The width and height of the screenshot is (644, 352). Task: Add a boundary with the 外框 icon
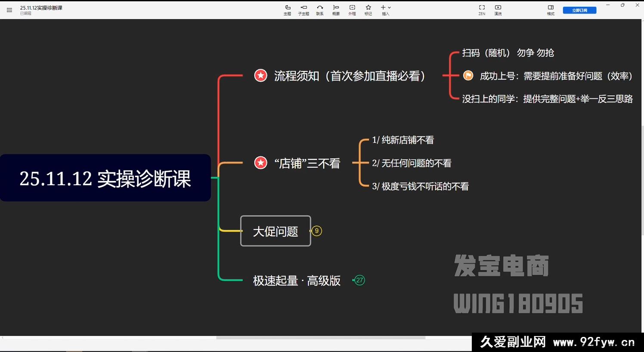point(352,9)
